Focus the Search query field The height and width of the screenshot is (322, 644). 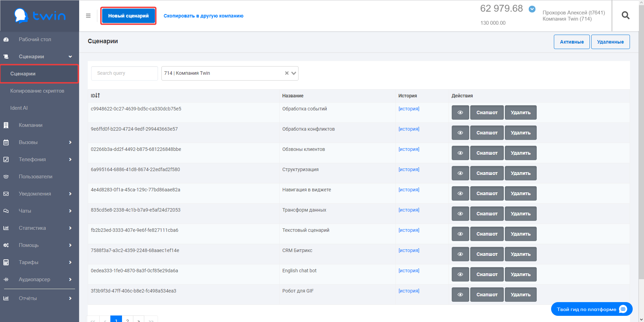(124, 73)
